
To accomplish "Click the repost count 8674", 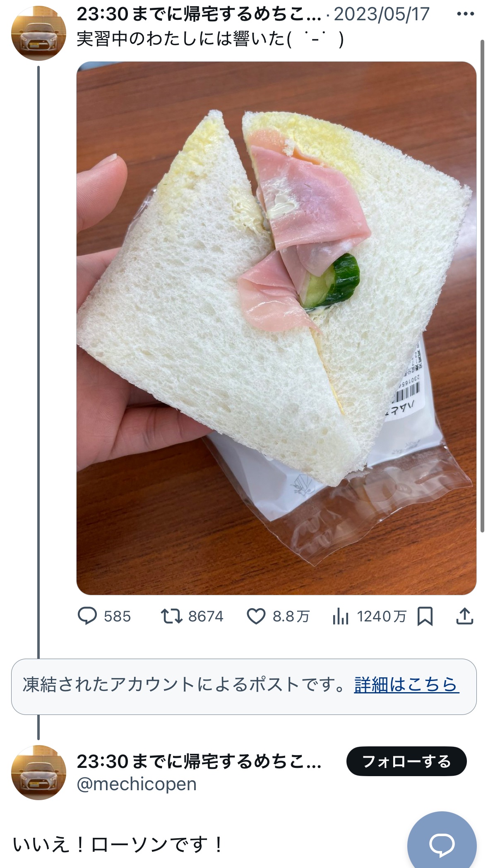I will 206,616.
